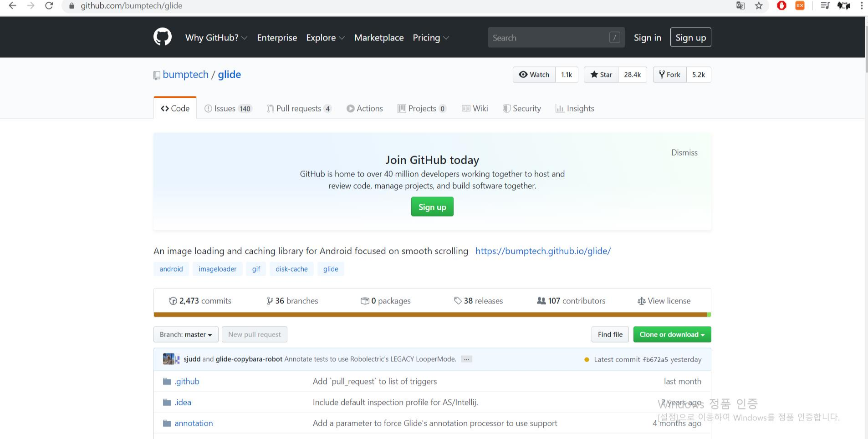The width and height of the screenshot is (868, 439).
Task: Focus the GitHub search field
Action: (556, 37)
